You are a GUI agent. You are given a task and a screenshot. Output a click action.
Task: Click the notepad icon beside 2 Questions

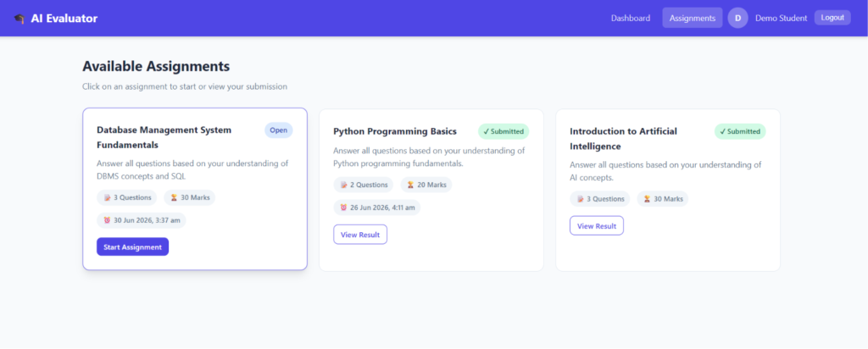(x=344, y=185)
